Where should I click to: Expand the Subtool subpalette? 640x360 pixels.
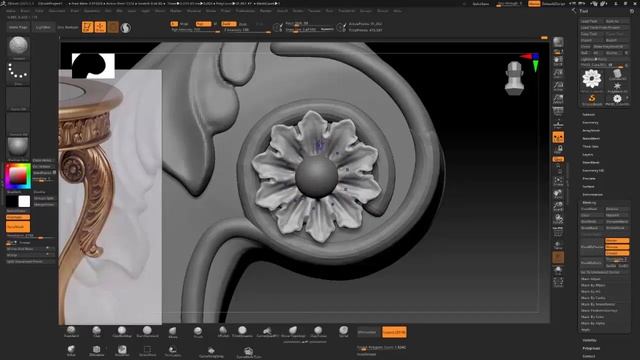coord(589,115)
